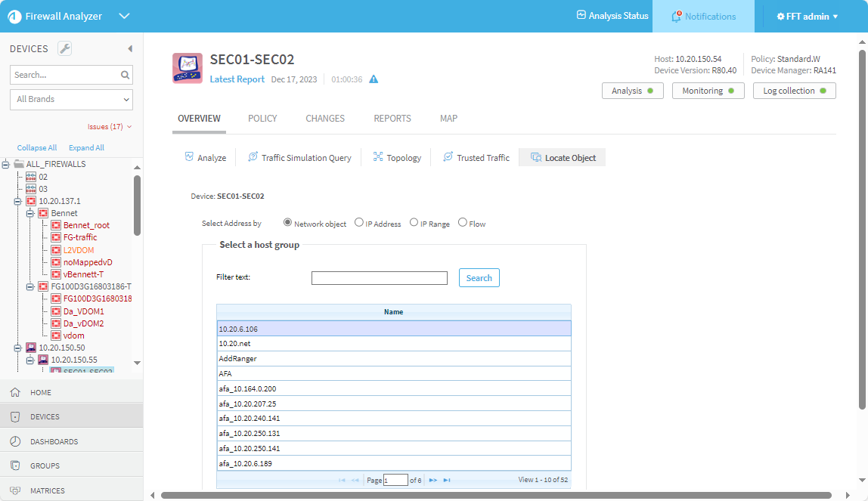Click the devices wrench settings icon
Image resolution: width=868 pixels, height=501 pixels.
[x=65, y=49]
